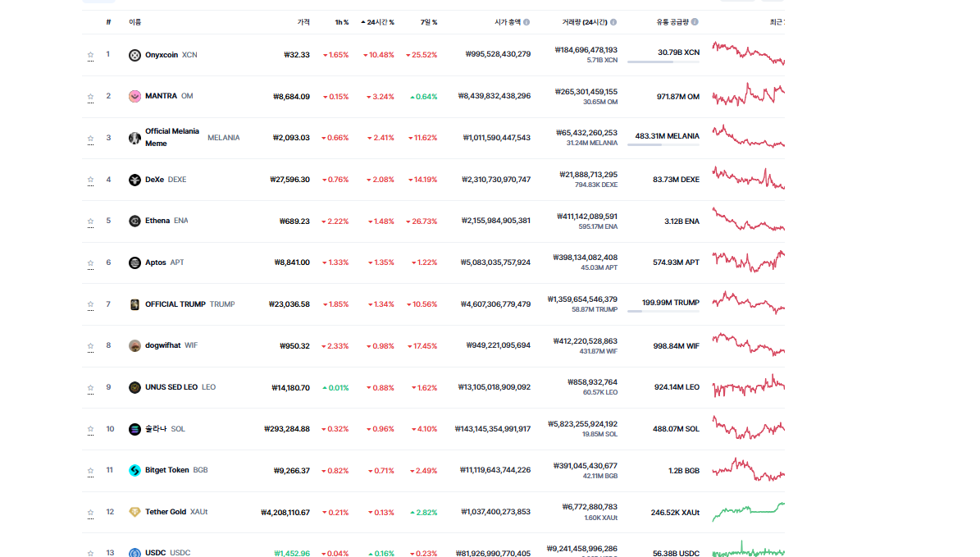The width and height of the screenshot is (980, 557).
Task: Open DeXe DEXE link
Action: [166, 180]
